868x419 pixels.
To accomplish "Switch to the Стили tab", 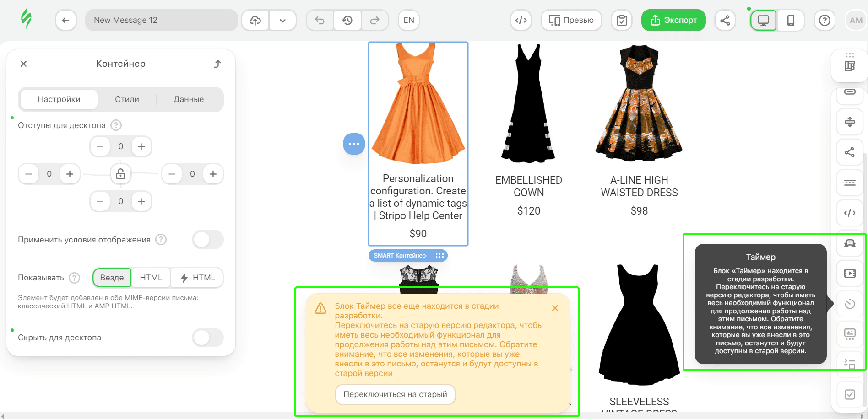I will pyautogui.click(x=127, y=99).
